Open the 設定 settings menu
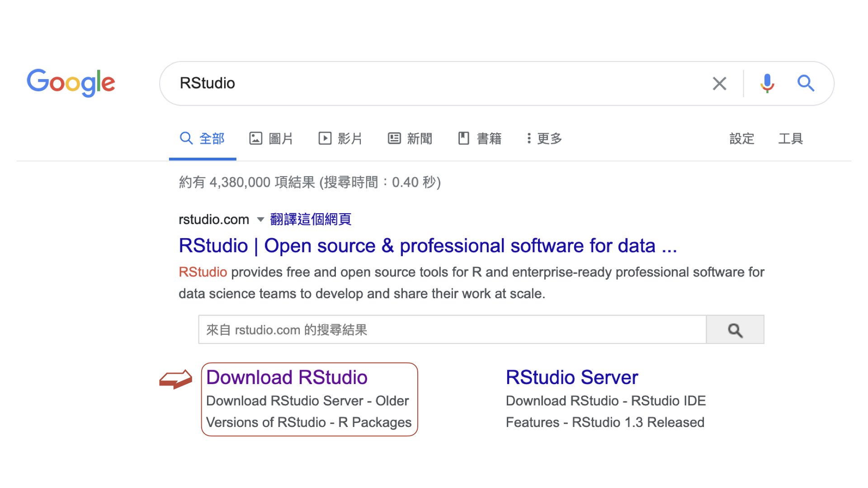The width and height of the screenshot is (868, 488). click(x=741, y=138)
